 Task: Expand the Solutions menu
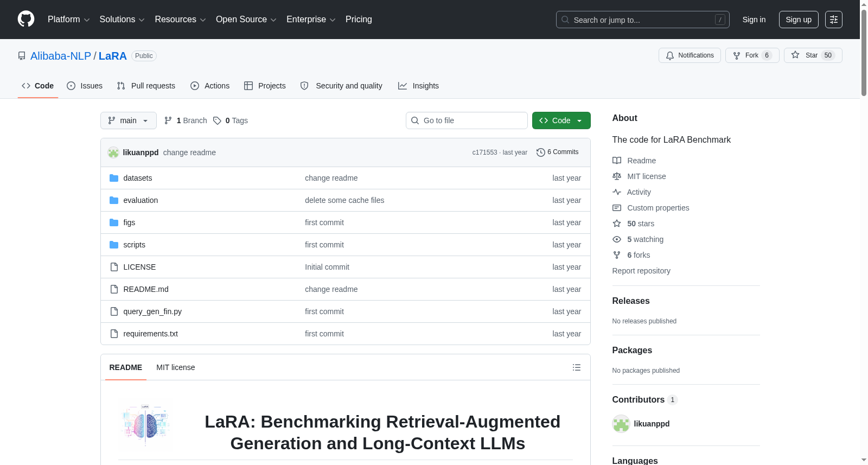122,20
